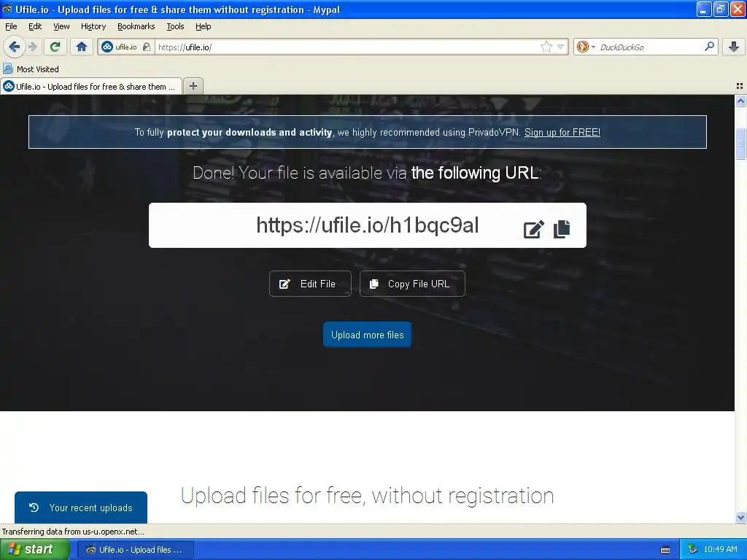Select the Ufile.io browser tab
747x560 pixels.
(91, 86)
